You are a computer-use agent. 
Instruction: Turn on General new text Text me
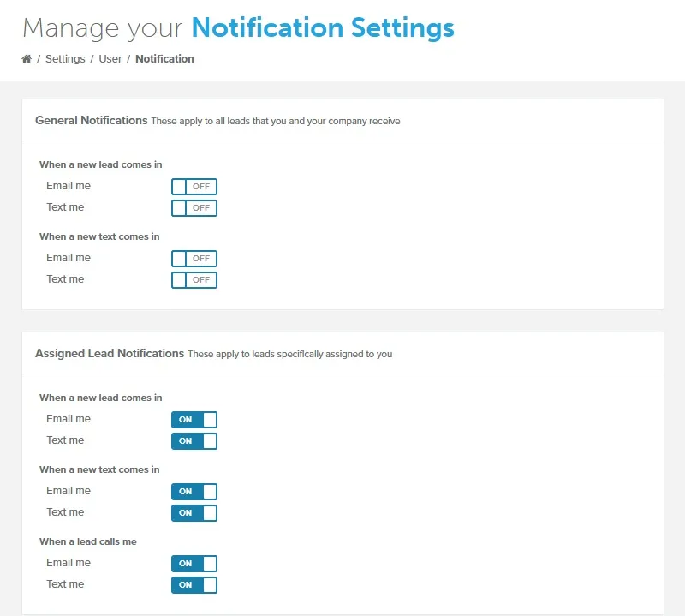pos(194,280)
